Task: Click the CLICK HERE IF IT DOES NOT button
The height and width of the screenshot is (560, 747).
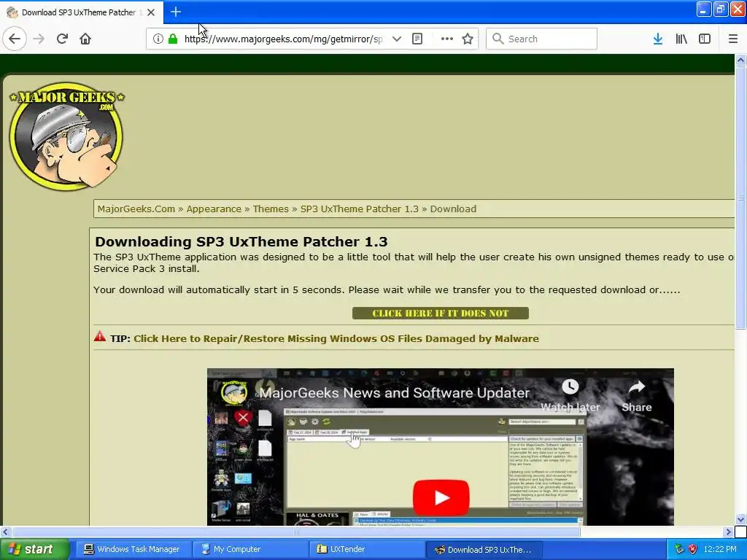Action: tap(440, 314)
